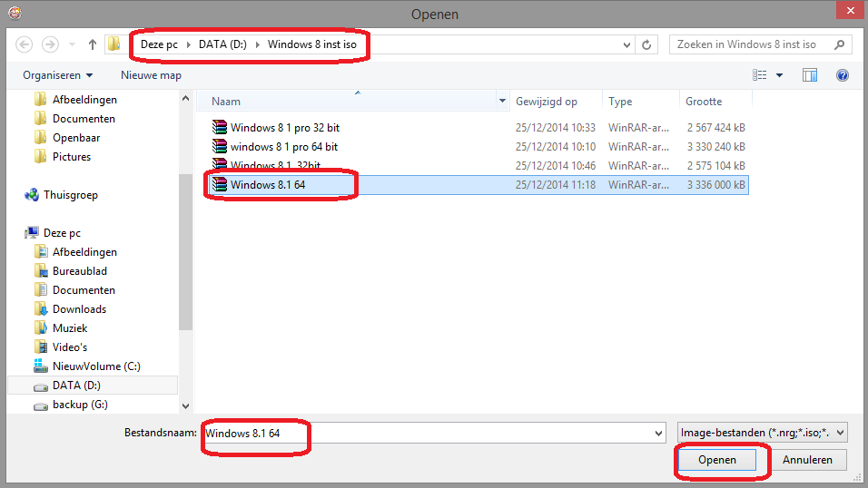
Task: Open the Naam column filter dropdown
Action: (x=503, y=102)
